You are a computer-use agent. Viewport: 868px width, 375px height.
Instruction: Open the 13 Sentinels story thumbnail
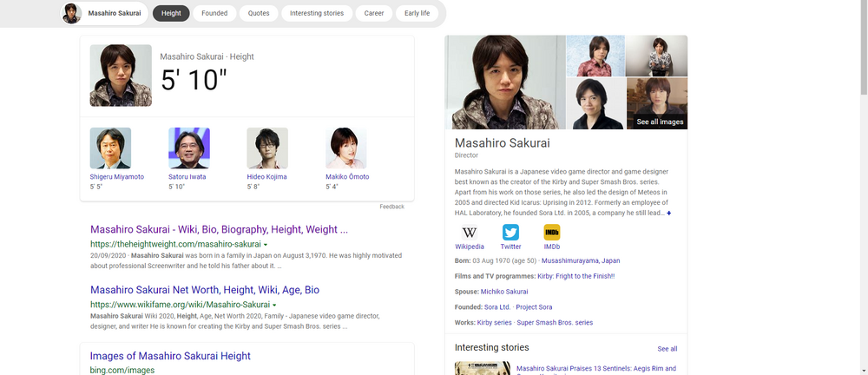pos(482,368)
